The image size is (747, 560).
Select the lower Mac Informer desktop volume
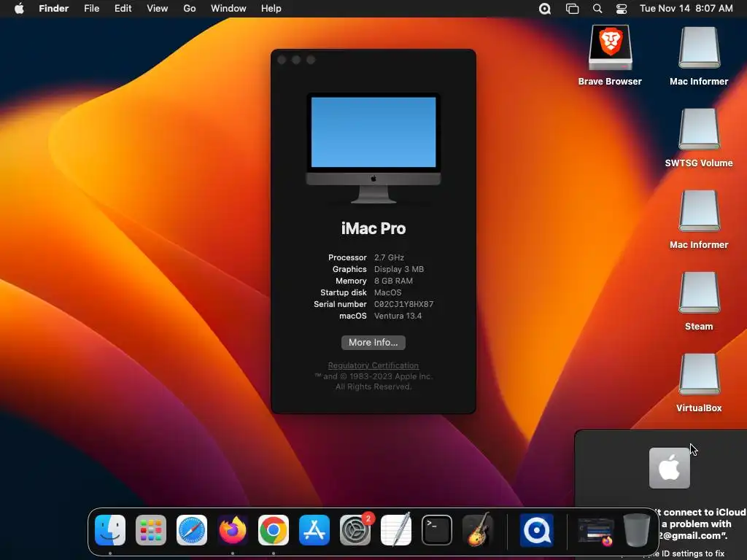click(699, 212)
